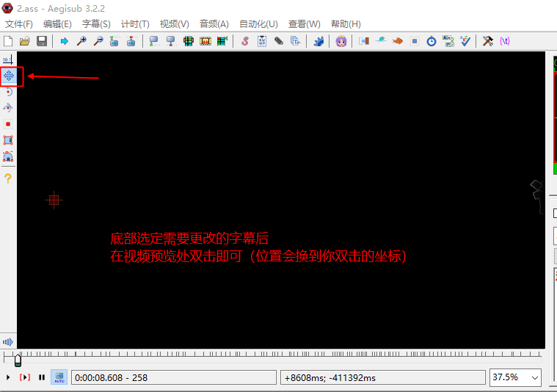557x392 pixels.
Task: Open the 自动化(U) menu
Action: click(x=258, y=23)
